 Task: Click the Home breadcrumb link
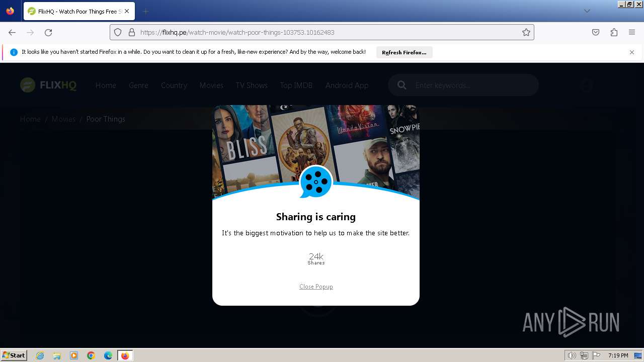30,119
